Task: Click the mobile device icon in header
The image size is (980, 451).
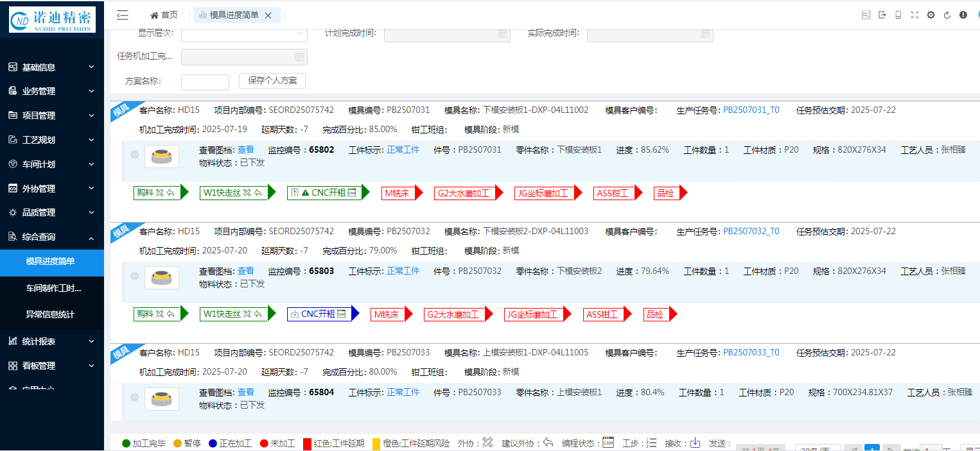Action: click(898, 15)
